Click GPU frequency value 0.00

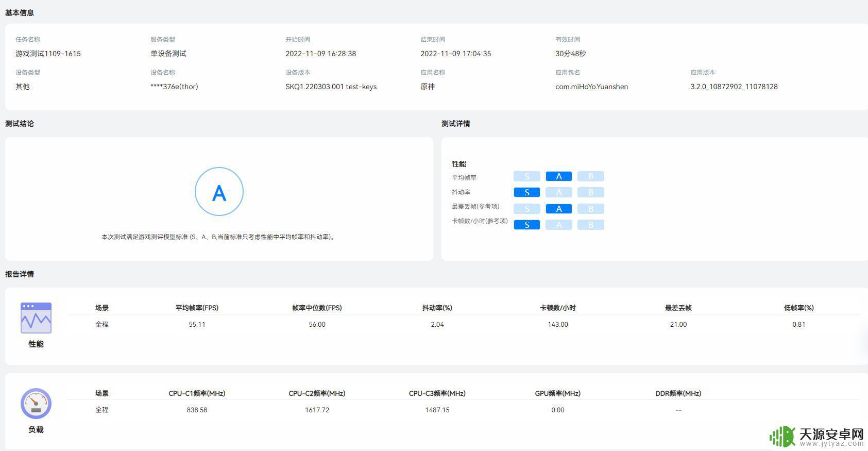click(558, 410)
